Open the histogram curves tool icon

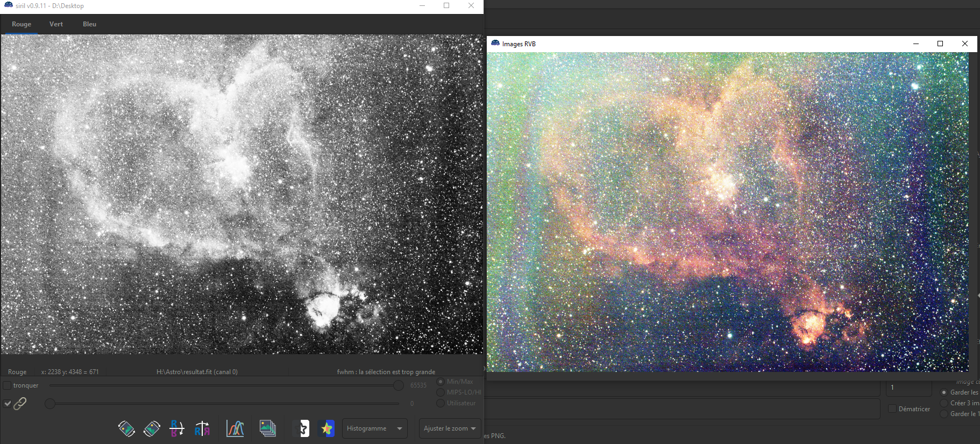[235, 428]
